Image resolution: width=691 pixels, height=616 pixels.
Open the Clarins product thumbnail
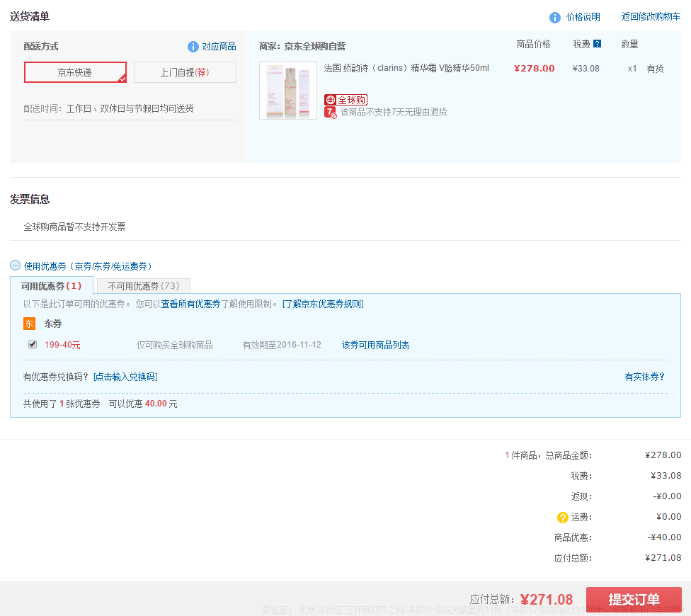point(288,91)
